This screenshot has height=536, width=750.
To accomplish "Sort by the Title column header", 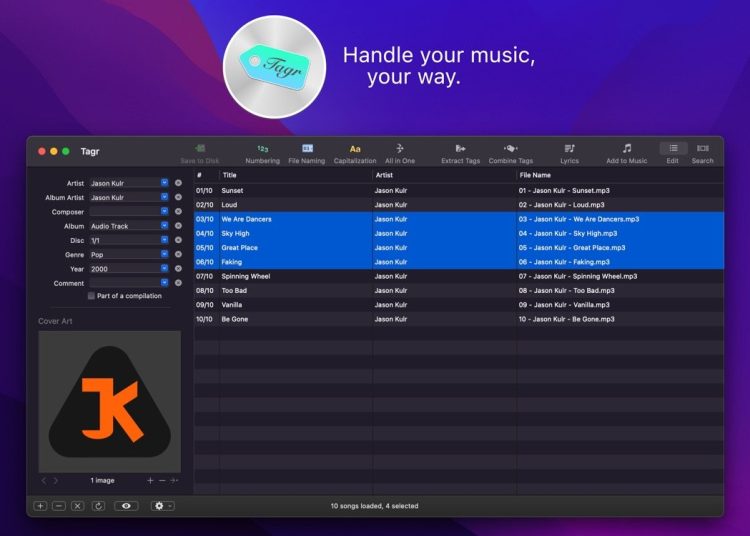I will [295, 175].
